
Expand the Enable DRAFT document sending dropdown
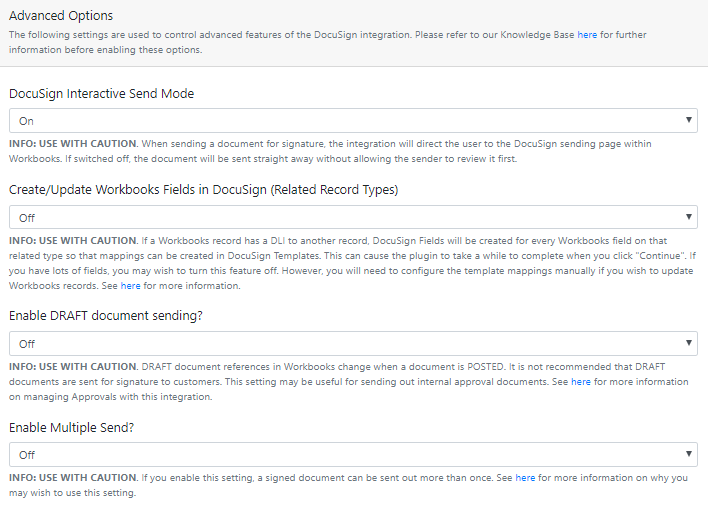tap(350, 343)
